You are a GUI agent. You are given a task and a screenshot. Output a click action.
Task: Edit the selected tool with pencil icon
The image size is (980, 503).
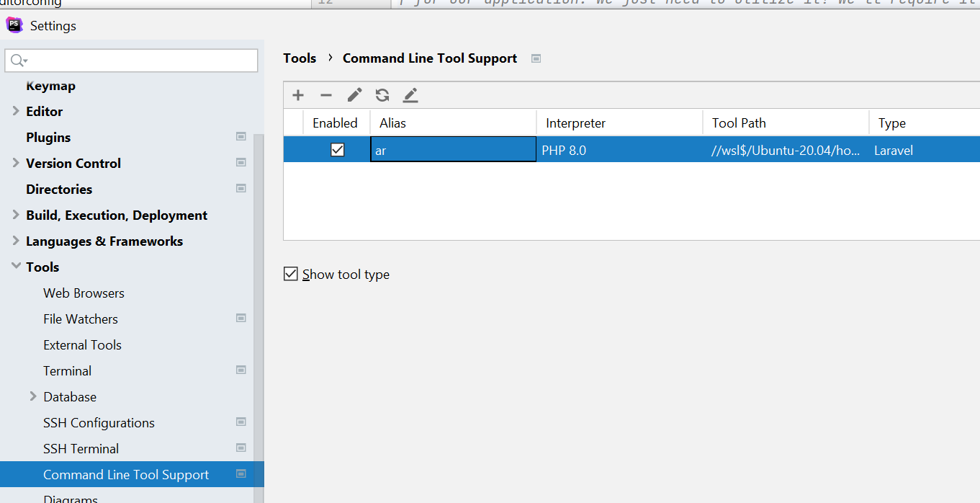pos(354,94)
